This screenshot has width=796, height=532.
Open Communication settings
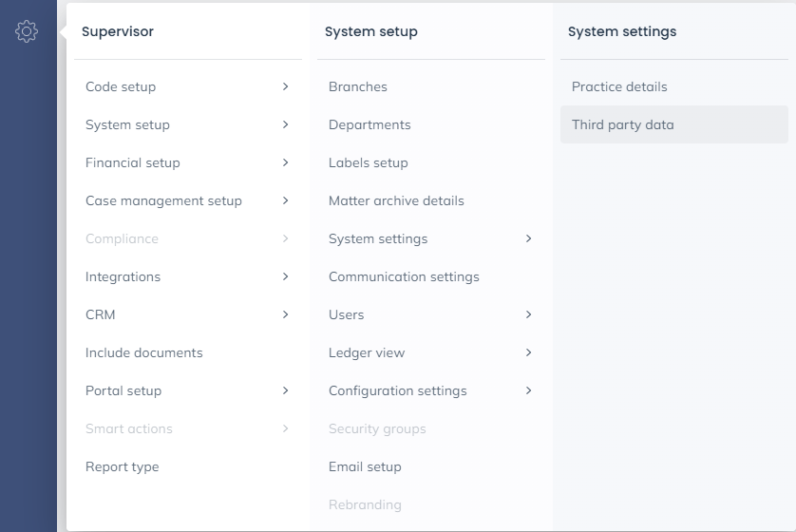[x=404, y=276]
